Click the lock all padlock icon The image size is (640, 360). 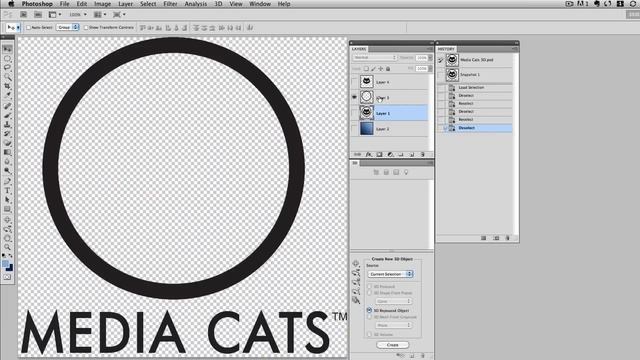(x=388, y=69)
